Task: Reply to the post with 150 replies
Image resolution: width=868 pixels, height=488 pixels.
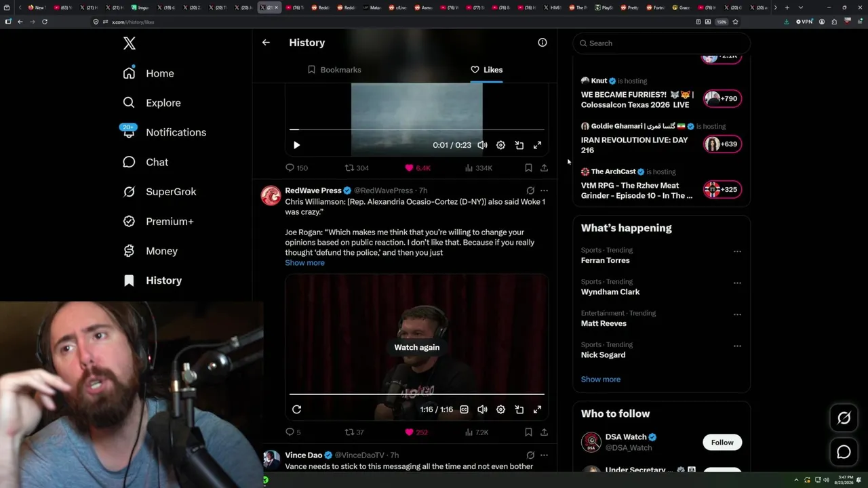Action: click(296, 168)
